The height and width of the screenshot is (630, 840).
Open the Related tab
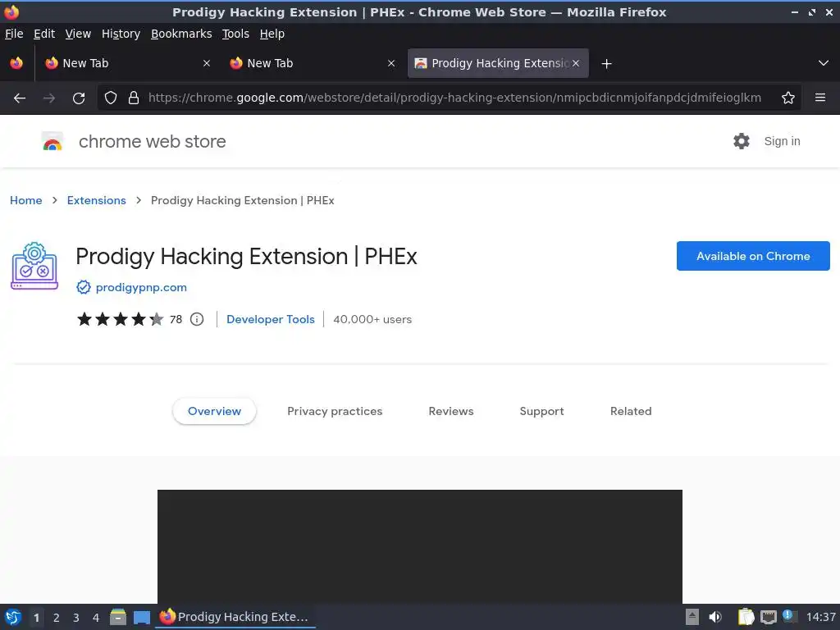click(x=631, y=411)
